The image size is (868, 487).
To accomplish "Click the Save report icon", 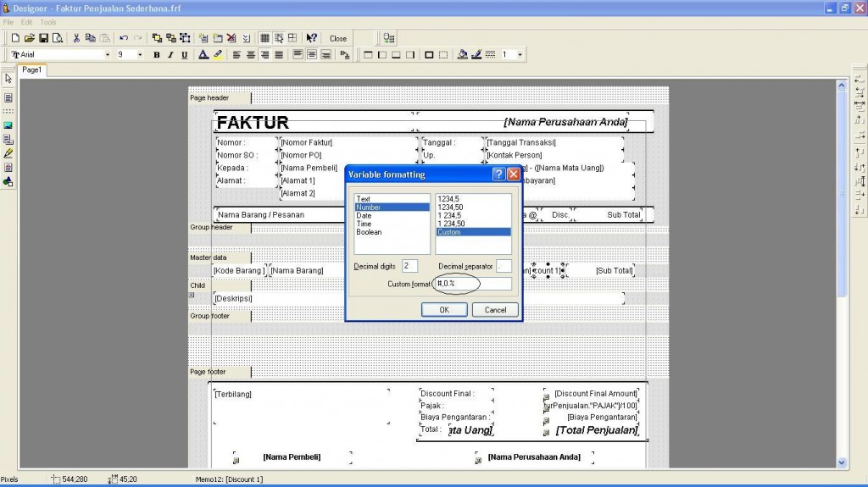I will click(x=43, y=38).
